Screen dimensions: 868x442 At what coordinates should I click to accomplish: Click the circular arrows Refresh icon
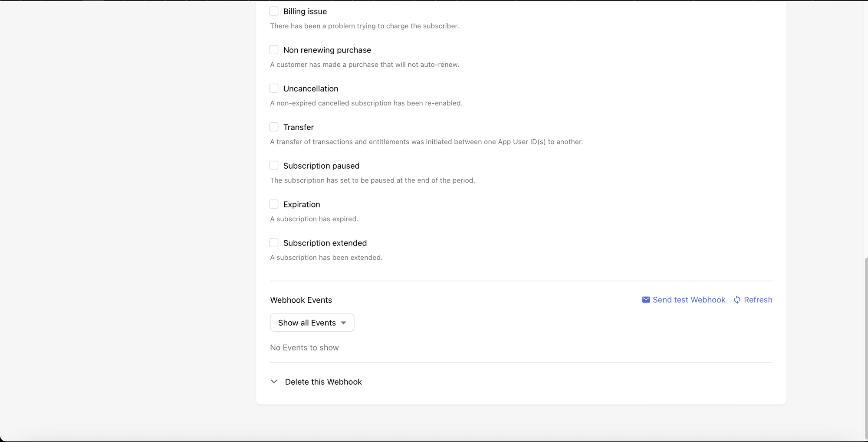(x=737, y=300)
